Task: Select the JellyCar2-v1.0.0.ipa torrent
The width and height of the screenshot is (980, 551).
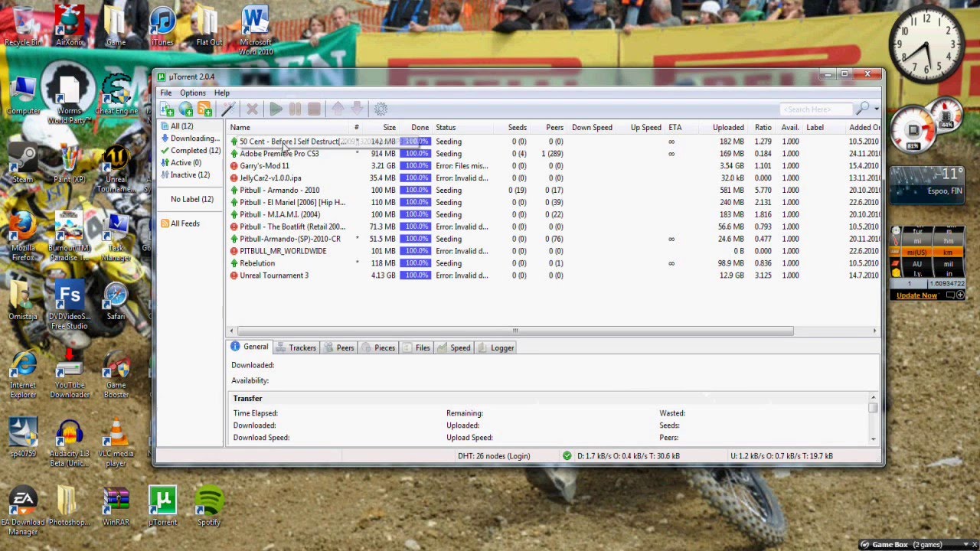Action: tap(553, 178)
